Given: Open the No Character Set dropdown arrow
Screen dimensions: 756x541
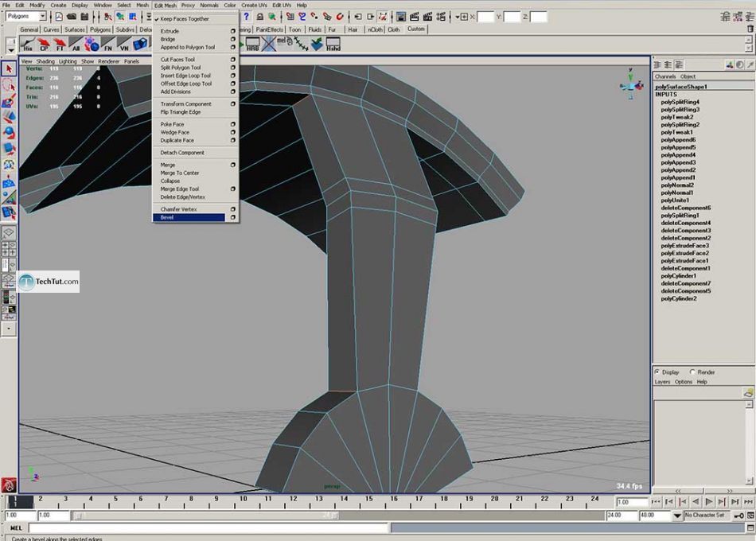Looking at the screenshot, I should [x=677, y=516].
